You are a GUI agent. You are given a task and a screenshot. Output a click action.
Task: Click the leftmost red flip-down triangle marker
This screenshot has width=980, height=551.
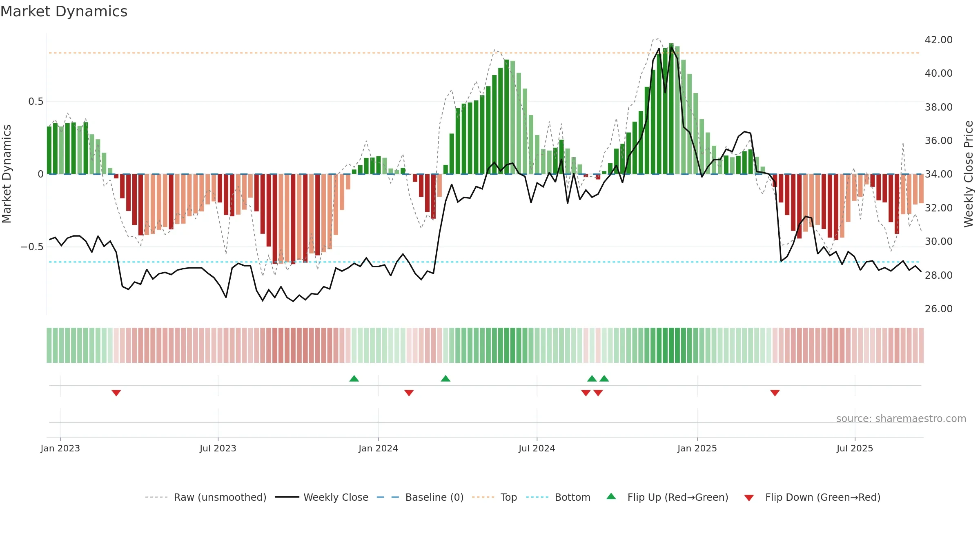coord(116,393)
